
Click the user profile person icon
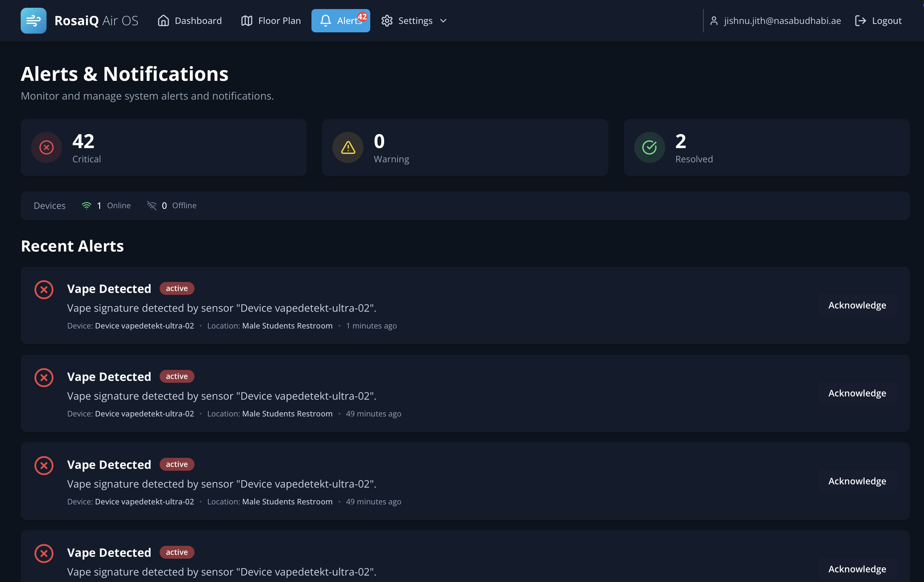[714, 21]
